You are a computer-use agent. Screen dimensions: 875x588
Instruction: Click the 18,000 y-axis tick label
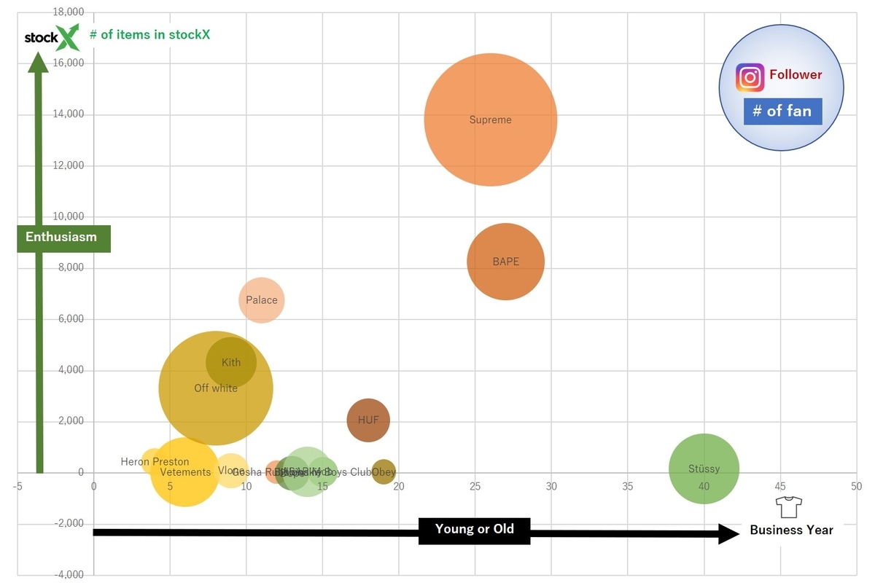point(69,12)
